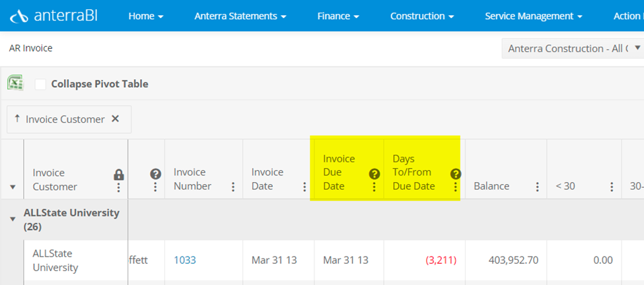Open the < 30 column options menu

tap(612, 187)
